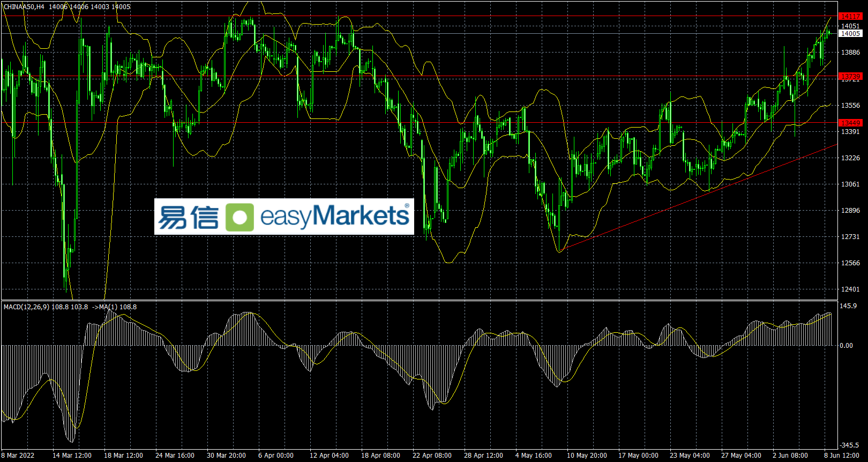The width and height of the screenshot is (868, 462).
Task: Click the 0.00 MACD zero level label
Action: pyautogui.click(x=847, y=346)
